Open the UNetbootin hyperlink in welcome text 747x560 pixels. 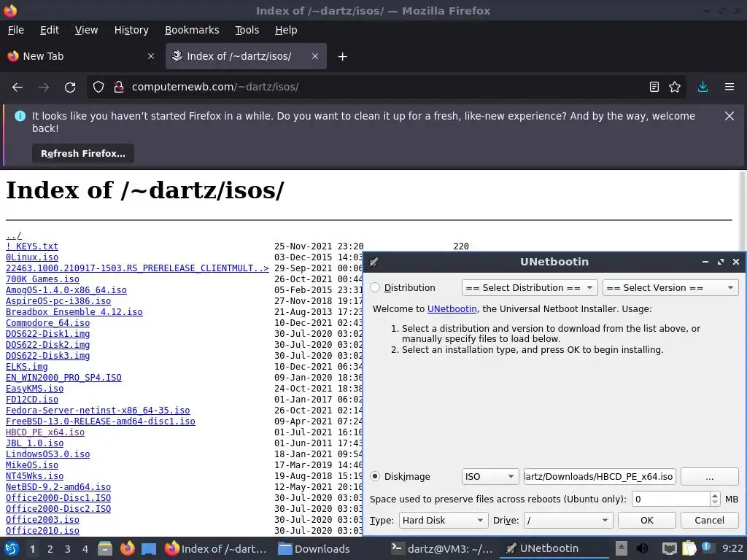(x=452, y=309)
